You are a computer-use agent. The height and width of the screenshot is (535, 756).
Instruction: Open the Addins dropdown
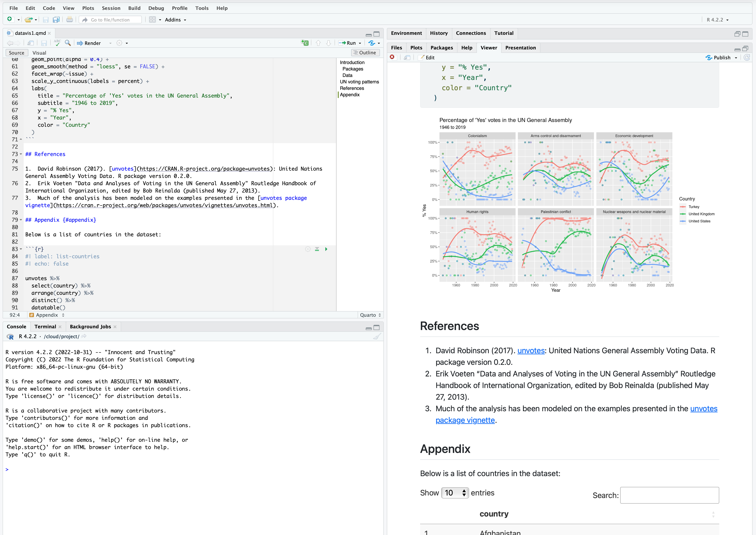[176, 20]
